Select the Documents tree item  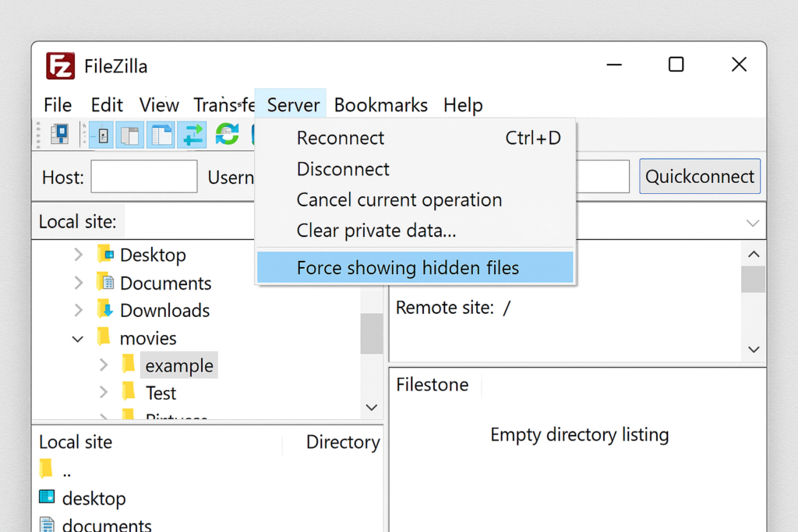[165, 283]
